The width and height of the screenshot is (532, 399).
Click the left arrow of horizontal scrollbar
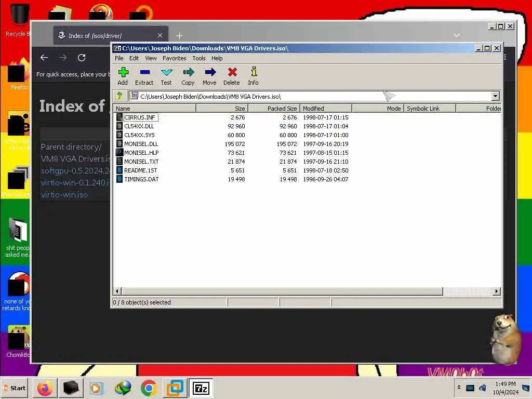pos(117,291)
